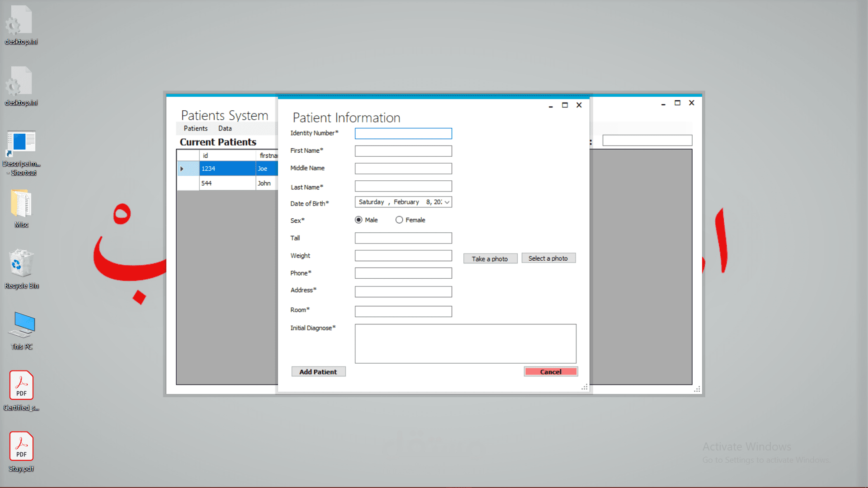Open the Descripelm Shortcut icon
Viewport: 868px width, 488px height.
click(21, 144)
